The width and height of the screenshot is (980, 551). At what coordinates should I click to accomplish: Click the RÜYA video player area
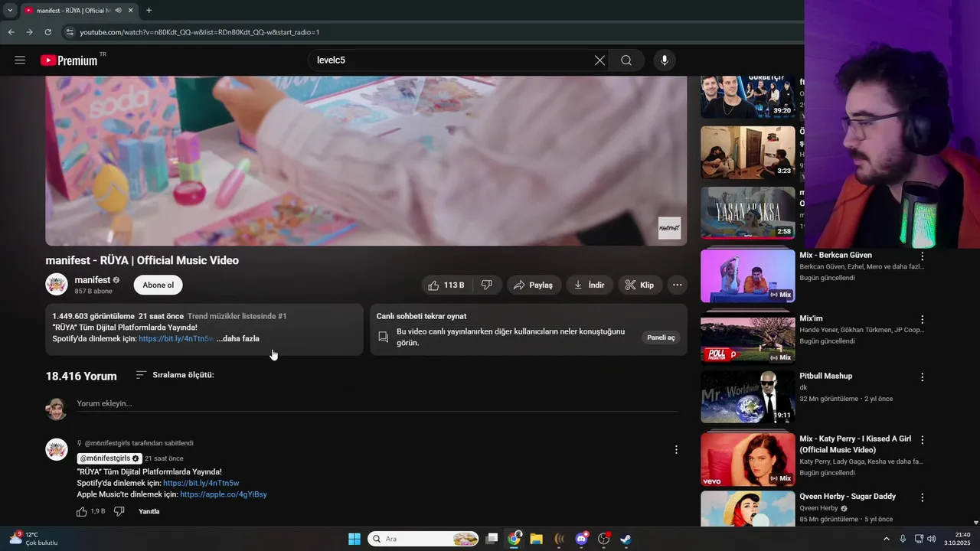(366, 161)
